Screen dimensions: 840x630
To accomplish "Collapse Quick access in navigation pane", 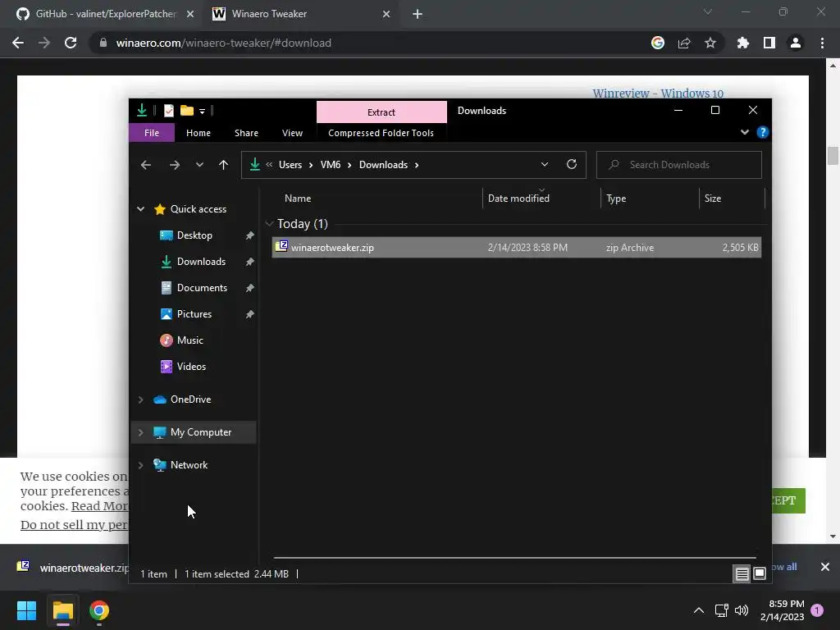I will click(x=140, y=209).
